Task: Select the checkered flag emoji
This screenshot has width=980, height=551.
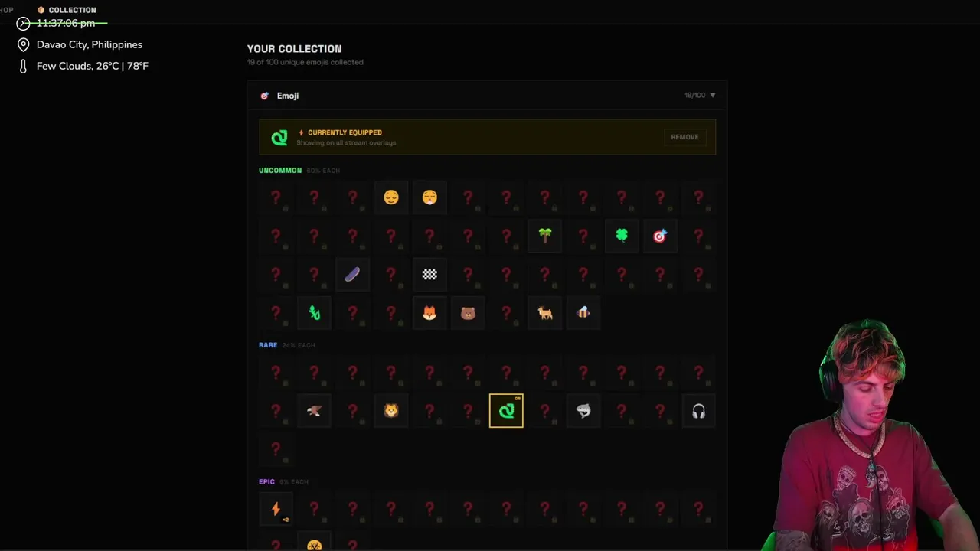Action: coord(430,274)
